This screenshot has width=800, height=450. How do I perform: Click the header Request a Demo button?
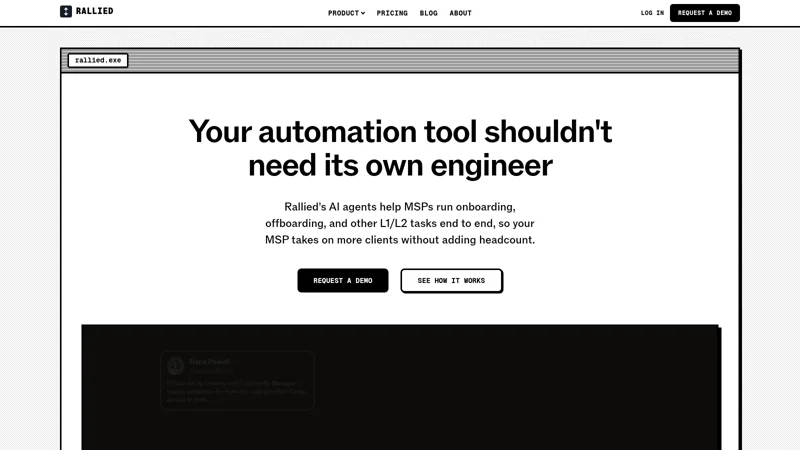tap(705, 13)
